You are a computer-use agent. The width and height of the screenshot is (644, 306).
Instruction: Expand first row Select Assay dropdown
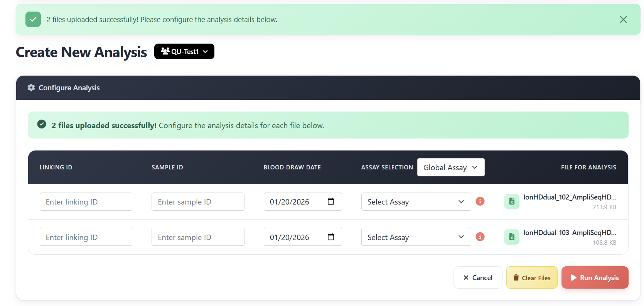pyautogui.click(x=416, y=202)
